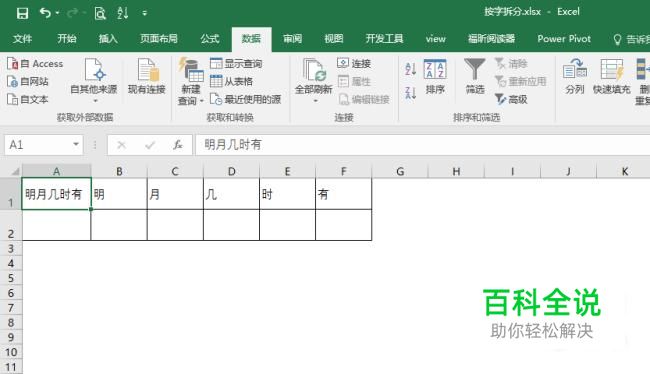650x374 pixels.
Task: Switch to the view tab
Action: click(x=435, y=39)
